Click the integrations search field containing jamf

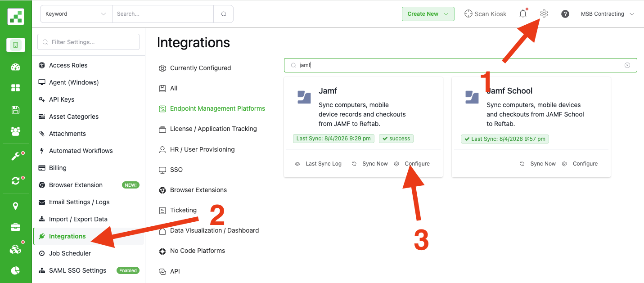click(460, 65)
